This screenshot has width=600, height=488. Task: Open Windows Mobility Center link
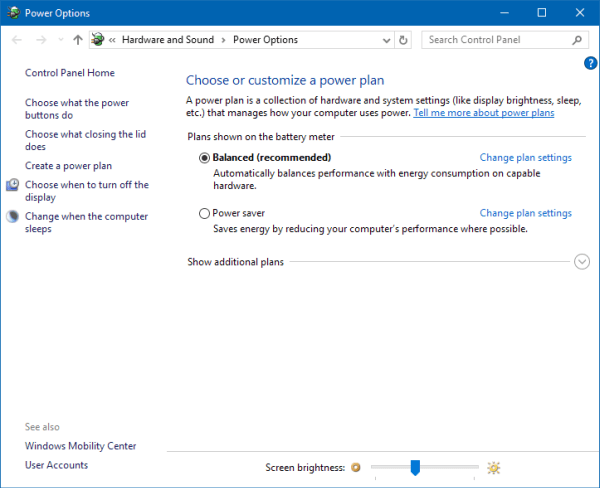click(80, 446)
